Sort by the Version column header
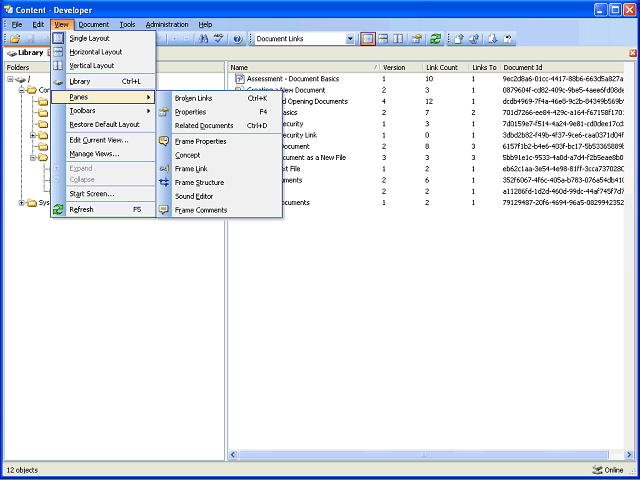The width and height of the screenshot is (640, 480). pos(401,68)
